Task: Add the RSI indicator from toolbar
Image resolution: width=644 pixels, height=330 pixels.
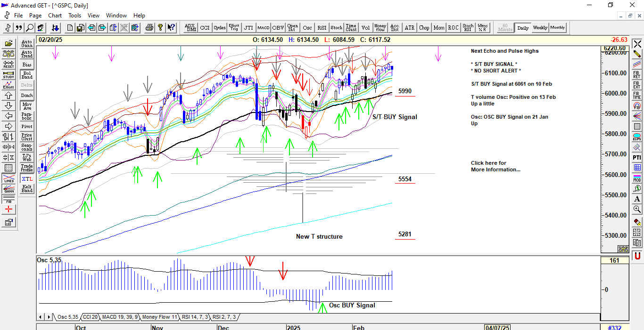Action: click(322, 28)
